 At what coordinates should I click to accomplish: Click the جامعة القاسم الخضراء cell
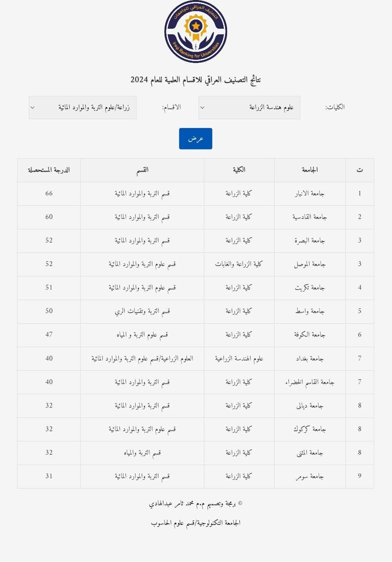pyautogui.click(x=310, y=382)
